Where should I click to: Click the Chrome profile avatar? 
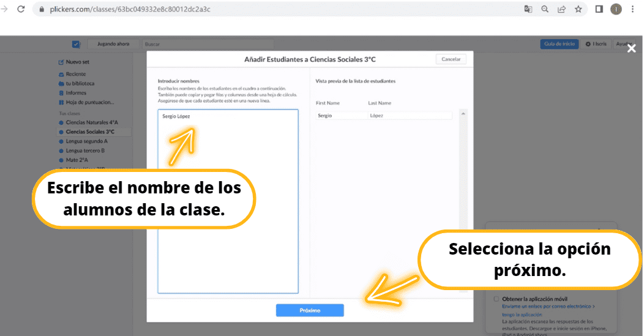[616, 9]
